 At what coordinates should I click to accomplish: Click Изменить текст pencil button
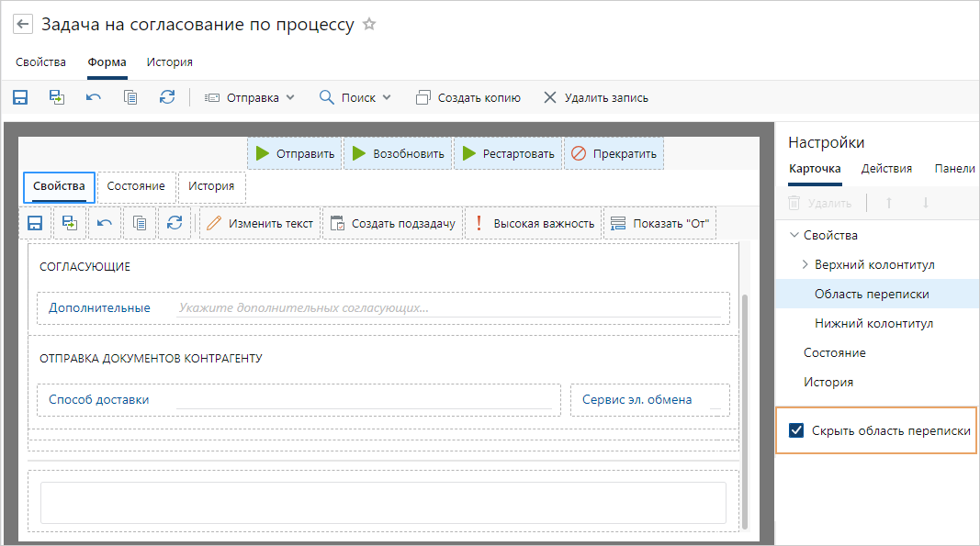coord(260,223)
